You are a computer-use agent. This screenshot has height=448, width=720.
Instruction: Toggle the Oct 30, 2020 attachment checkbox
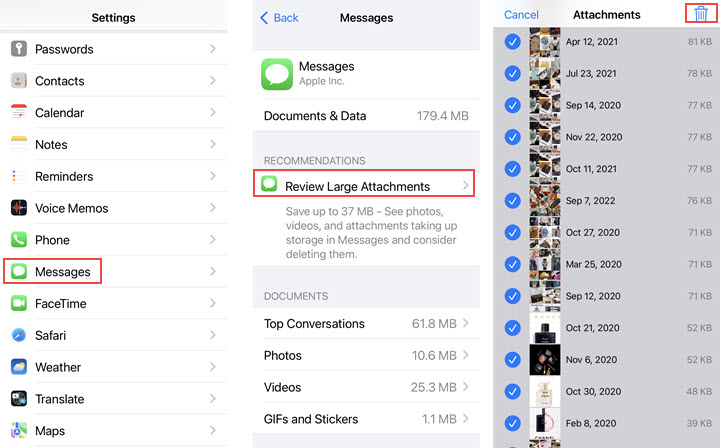tap(512, 391)
